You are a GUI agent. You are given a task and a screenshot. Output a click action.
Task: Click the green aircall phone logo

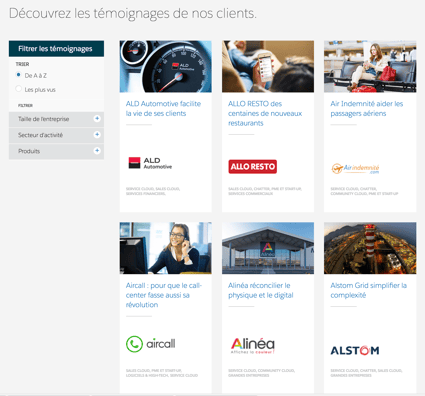(x=151, y=344)
